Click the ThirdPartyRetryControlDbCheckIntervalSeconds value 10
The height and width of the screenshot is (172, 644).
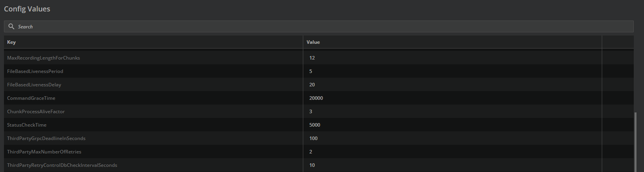pyautogui.click(x=312, y=165)
